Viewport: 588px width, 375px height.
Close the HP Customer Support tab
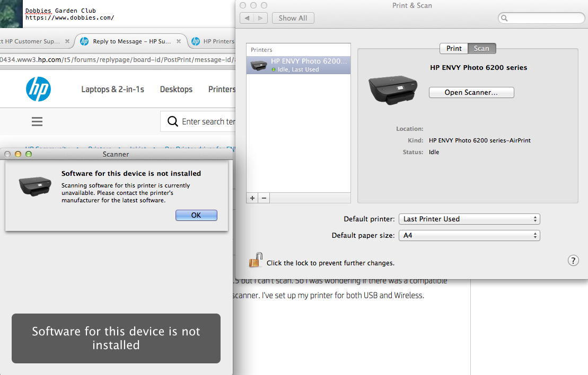click(67, 41)
